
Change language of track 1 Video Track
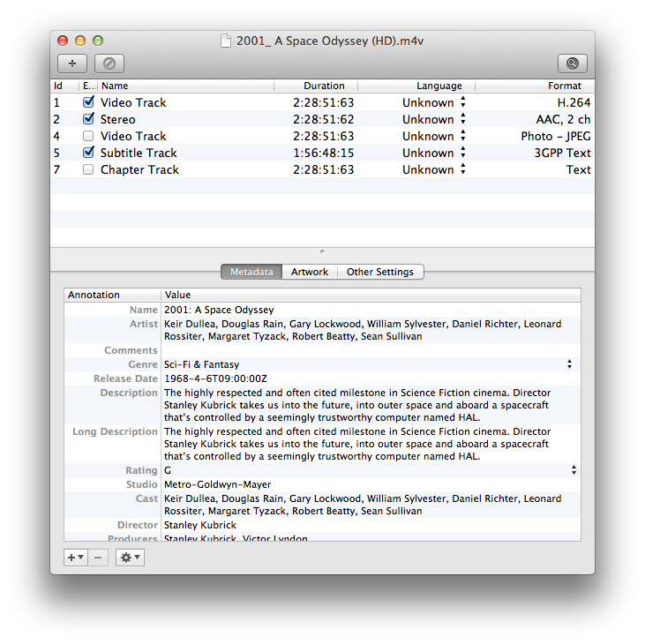[463, 102]
